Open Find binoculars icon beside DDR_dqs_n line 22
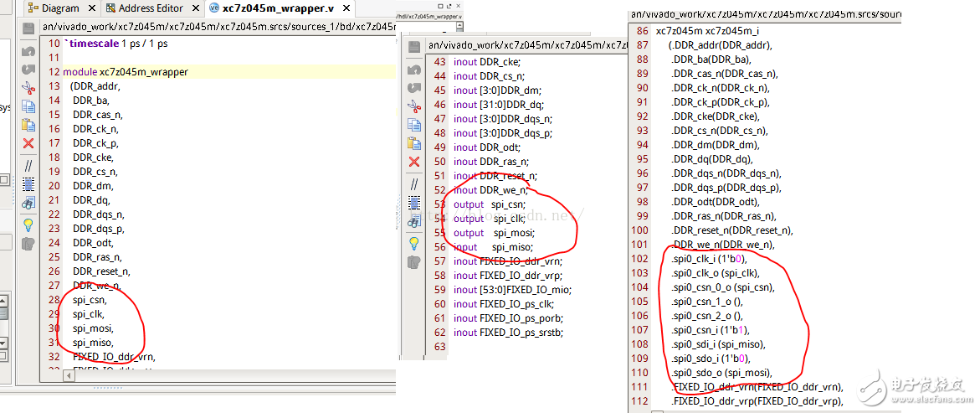The width and height of the screenshot is (980, 413). 28,204
